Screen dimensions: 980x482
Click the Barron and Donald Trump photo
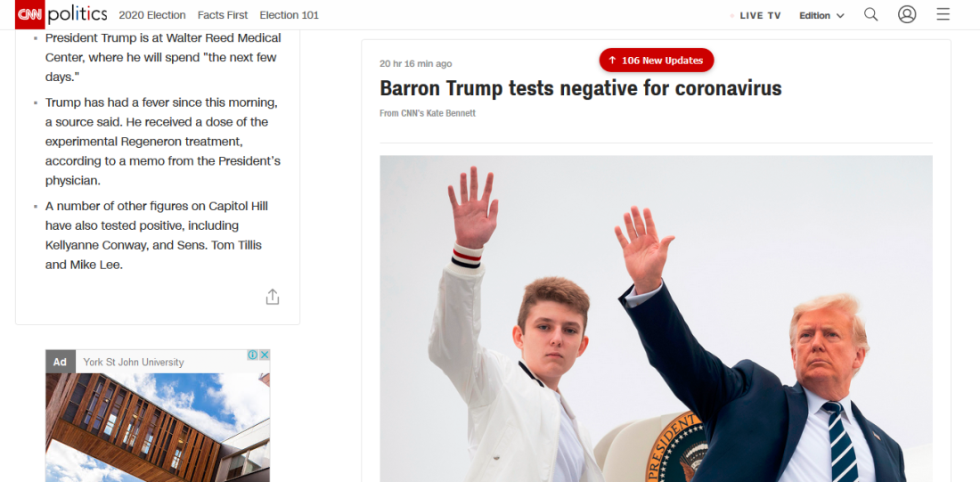point(656,319)
